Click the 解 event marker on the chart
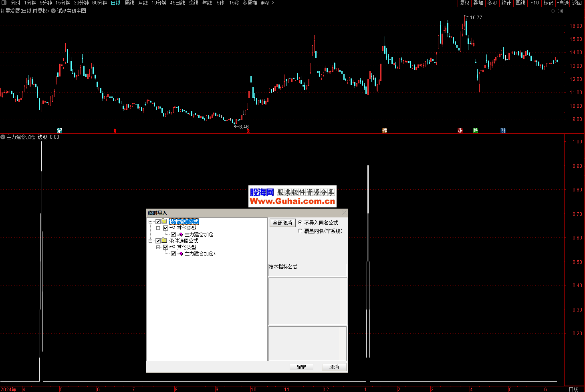The width and height of the screenshot is (585, 392). [59, 131]
